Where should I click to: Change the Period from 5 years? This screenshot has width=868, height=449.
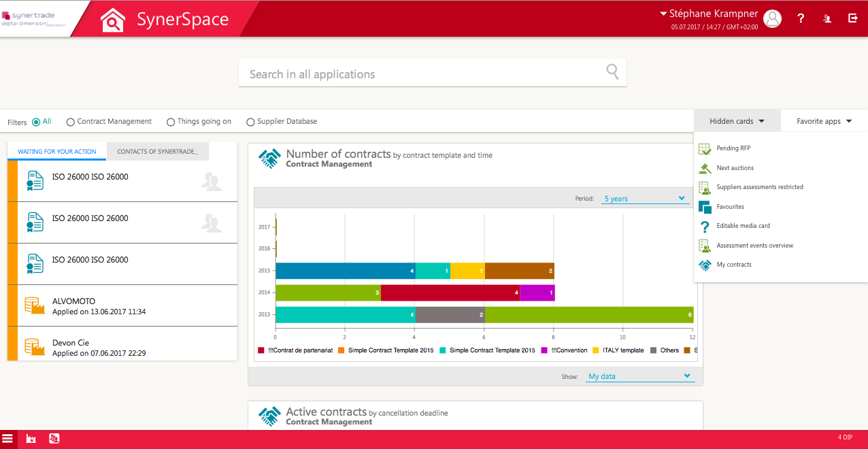click(x=644, y=198)
